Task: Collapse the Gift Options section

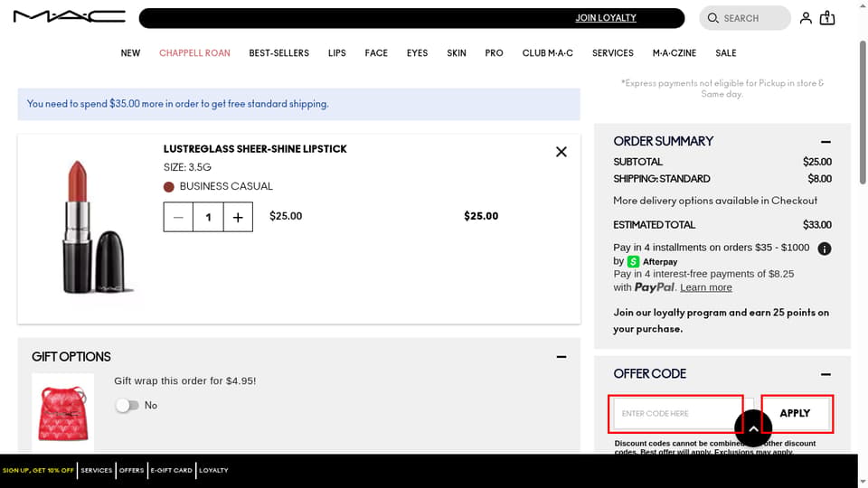Action: coord(561,357)
